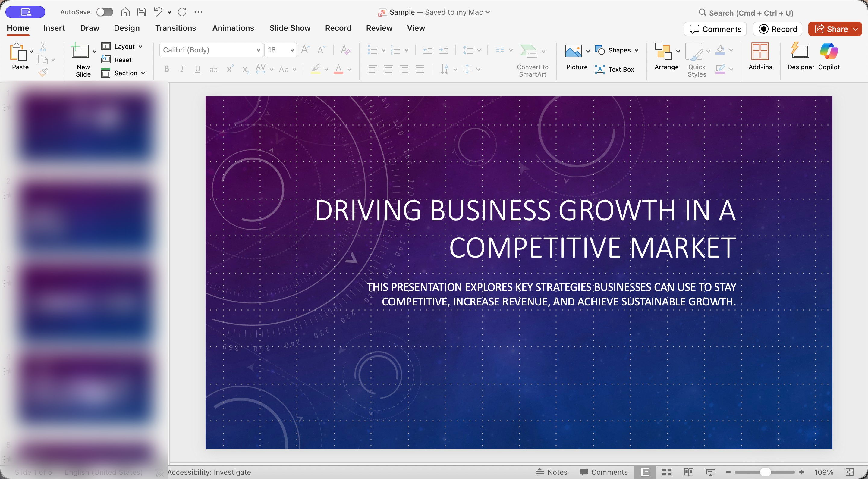Click the zoom slider handle

coord(765,472)
